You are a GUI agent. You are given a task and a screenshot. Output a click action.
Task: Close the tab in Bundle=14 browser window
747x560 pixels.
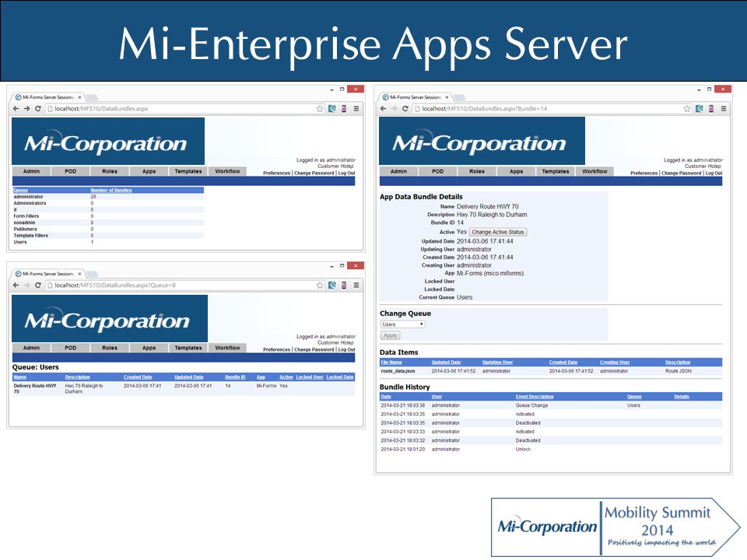[447, 97]
